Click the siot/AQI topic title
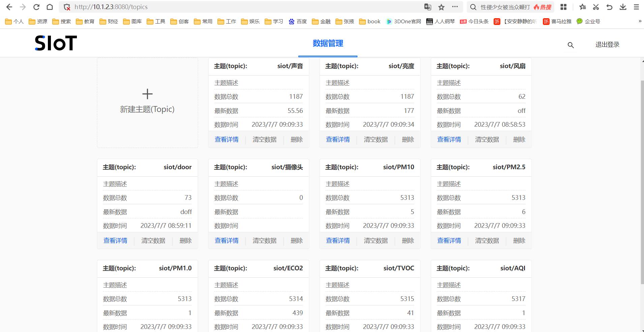Viewport: 644px width, 332px height. click(x=513, y=268)
